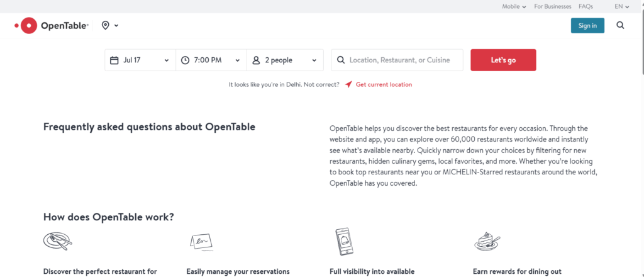This screenshot has height=277, width=644.
Task: Click the cake slice rewards icon
Action: tap(487, 241)
